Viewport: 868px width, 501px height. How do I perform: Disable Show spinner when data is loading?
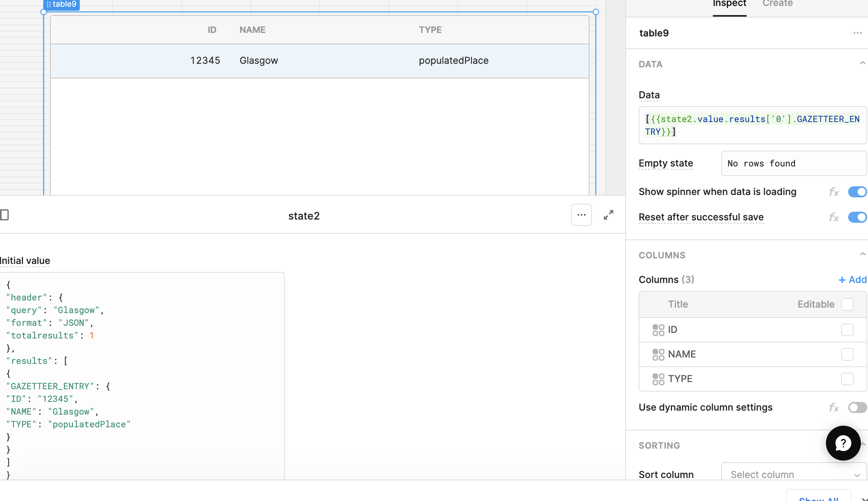pyautogui.click(x=857, y=192)
